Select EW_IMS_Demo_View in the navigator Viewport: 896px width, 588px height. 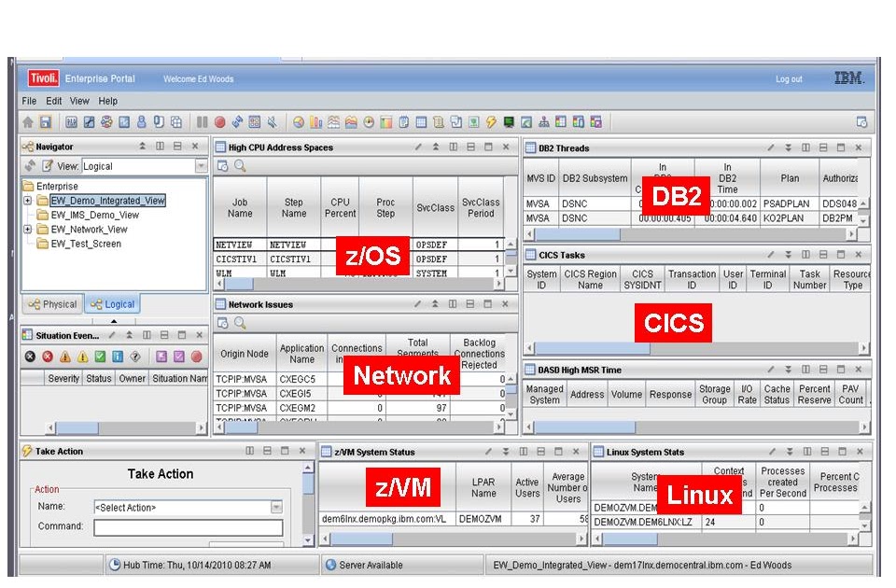95,215
